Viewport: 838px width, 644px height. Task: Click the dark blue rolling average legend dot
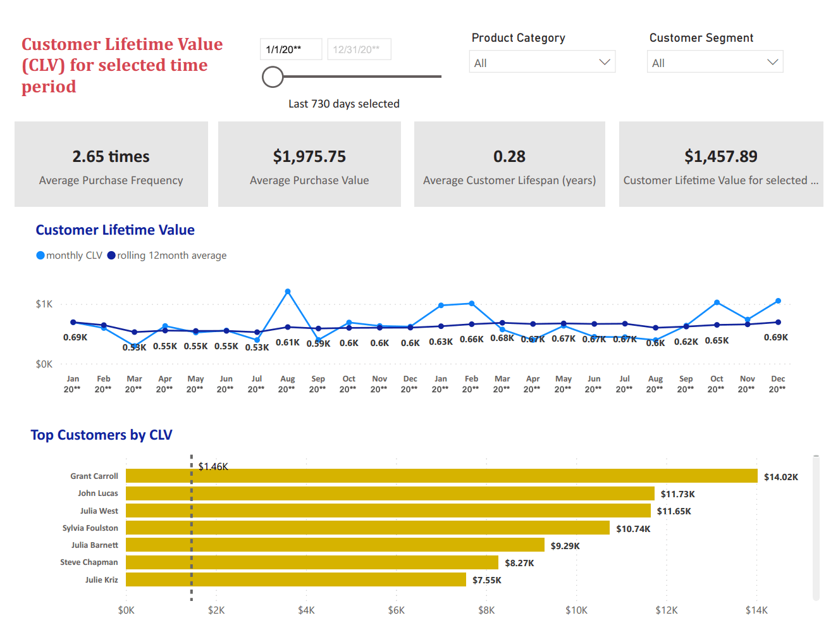111,255
